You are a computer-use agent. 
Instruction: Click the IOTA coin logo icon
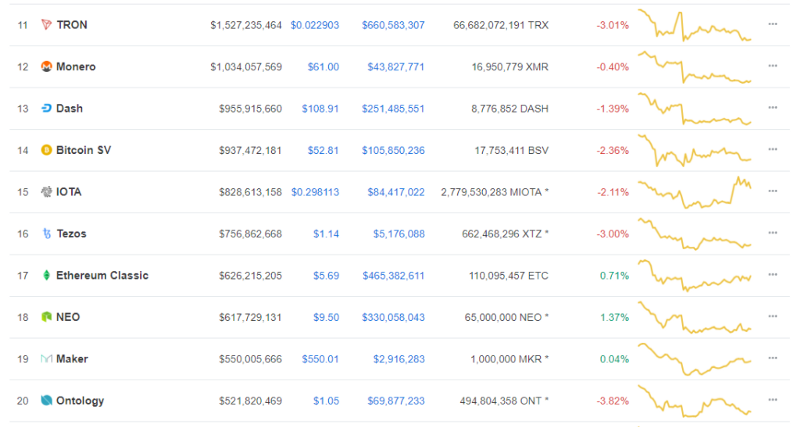pyautogui.click(x=46, y=192)
